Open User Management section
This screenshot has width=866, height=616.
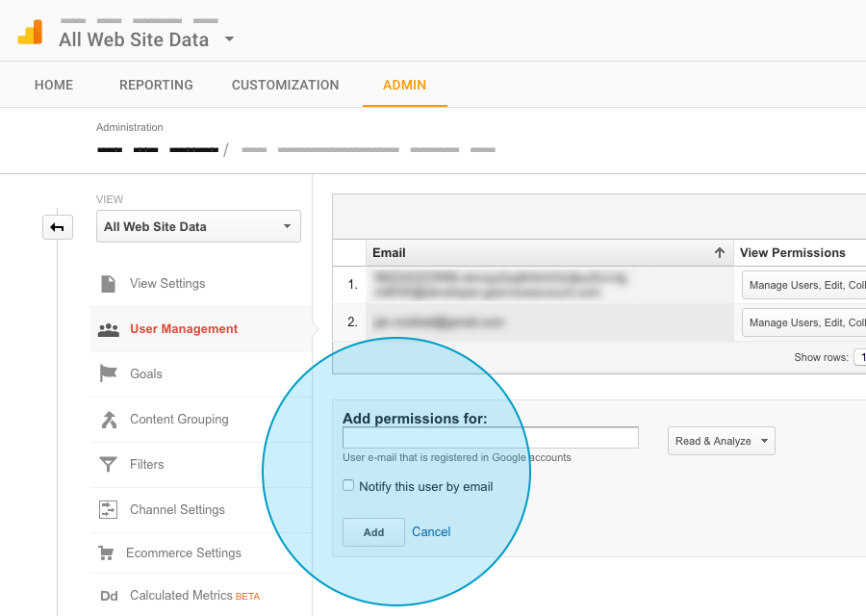(x=184, y=329)
